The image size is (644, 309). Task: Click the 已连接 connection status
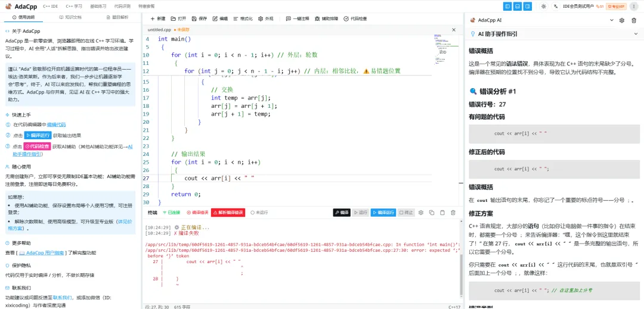tap(171, 213)
